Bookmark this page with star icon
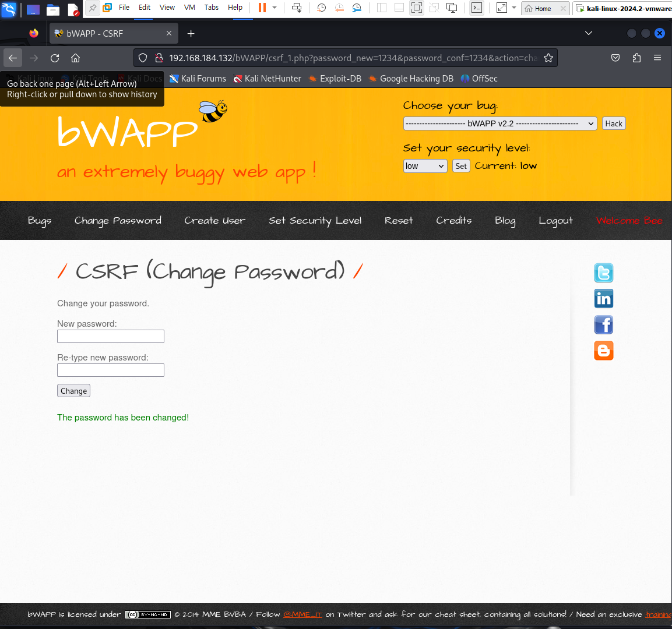The height and width of the screenshot is (629, 672). tap(548, 58)
